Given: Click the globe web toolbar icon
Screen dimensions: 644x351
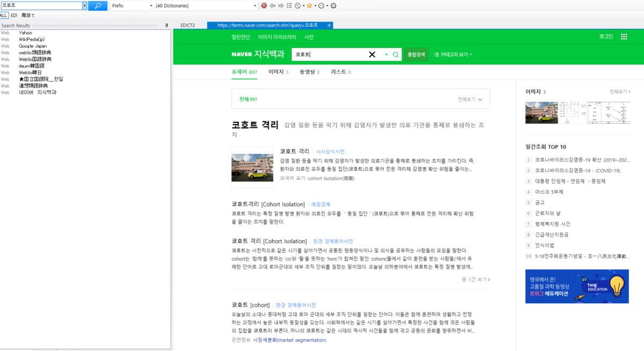Looking at the screenshot, I should coord(298,5).
